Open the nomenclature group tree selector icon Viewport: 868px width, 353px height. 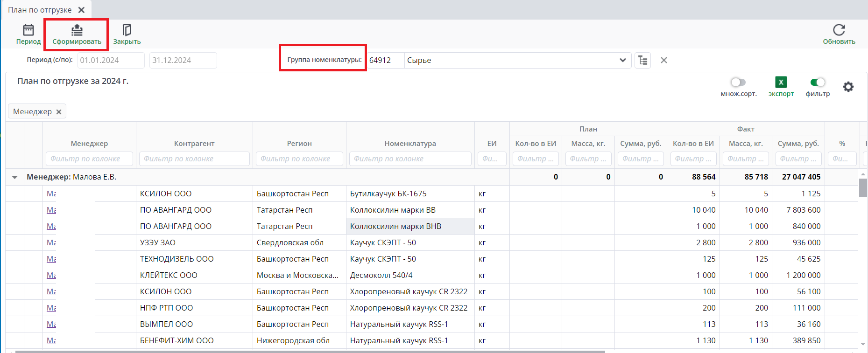click(642, 60)
